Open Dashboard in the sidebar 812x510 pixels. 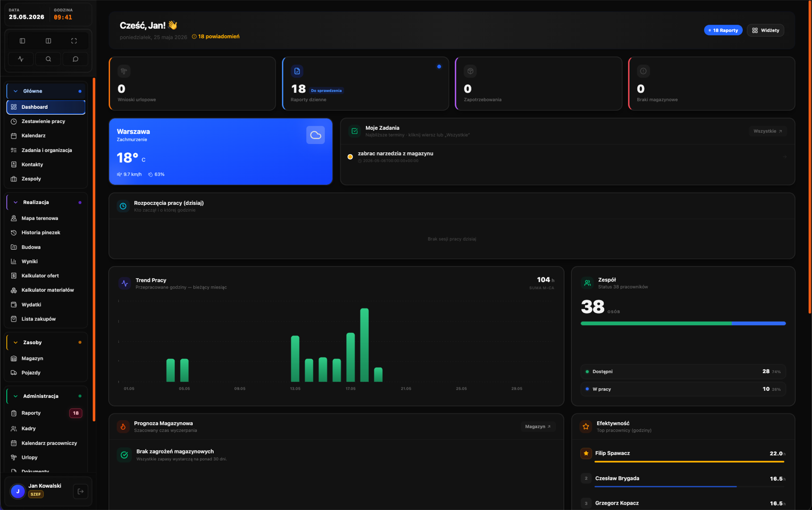click(46, 107)
